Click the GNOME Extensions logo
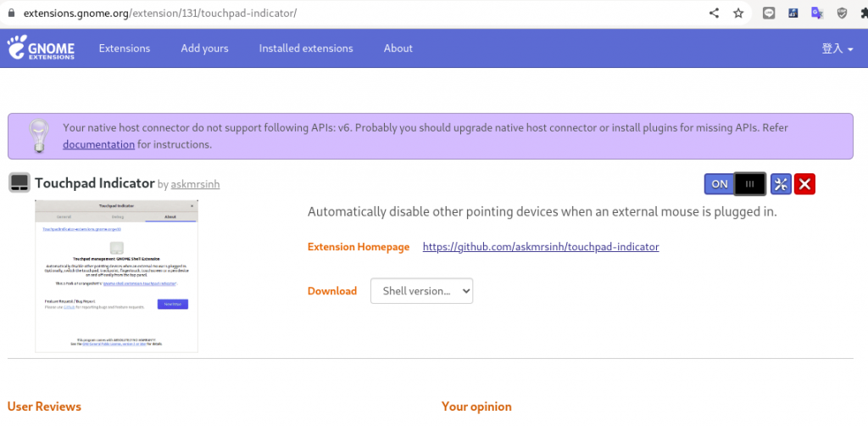 coord(41,48)
